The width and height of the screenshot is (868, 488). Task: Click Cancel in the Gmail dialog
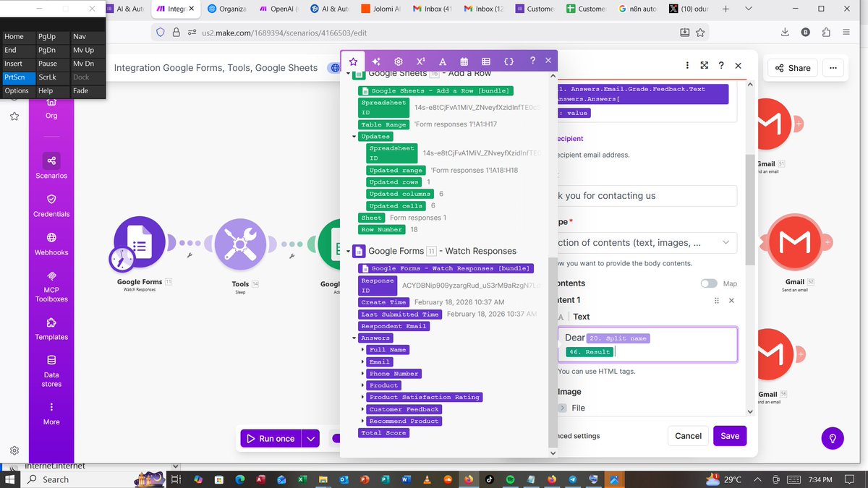coord(688,436)
